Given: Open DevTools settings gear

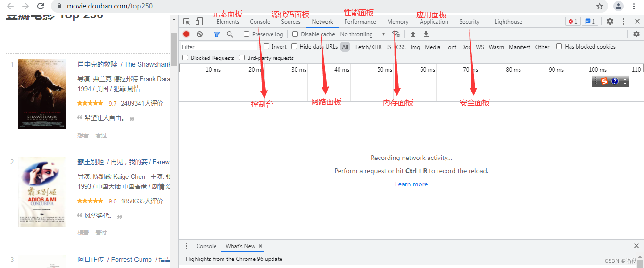Looking at the screenshot, I should coord(610,21).
